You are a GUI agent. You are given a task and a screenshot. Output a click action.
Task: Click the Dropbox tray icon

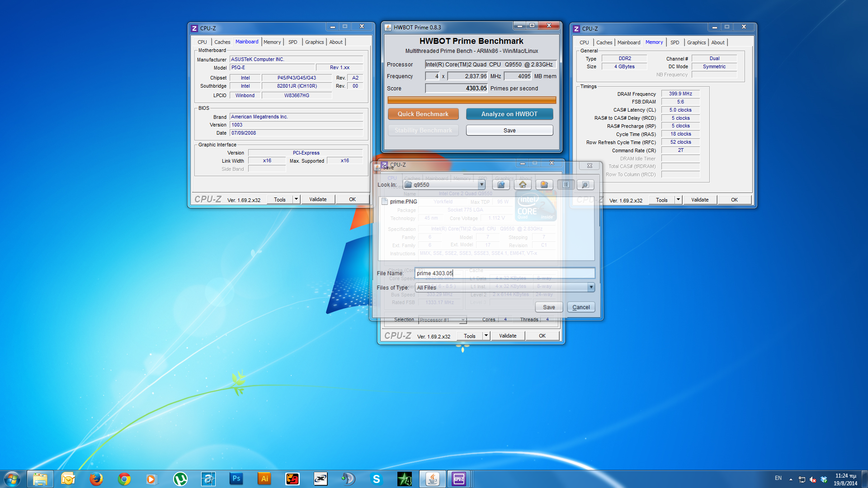[x=824, y=479]
